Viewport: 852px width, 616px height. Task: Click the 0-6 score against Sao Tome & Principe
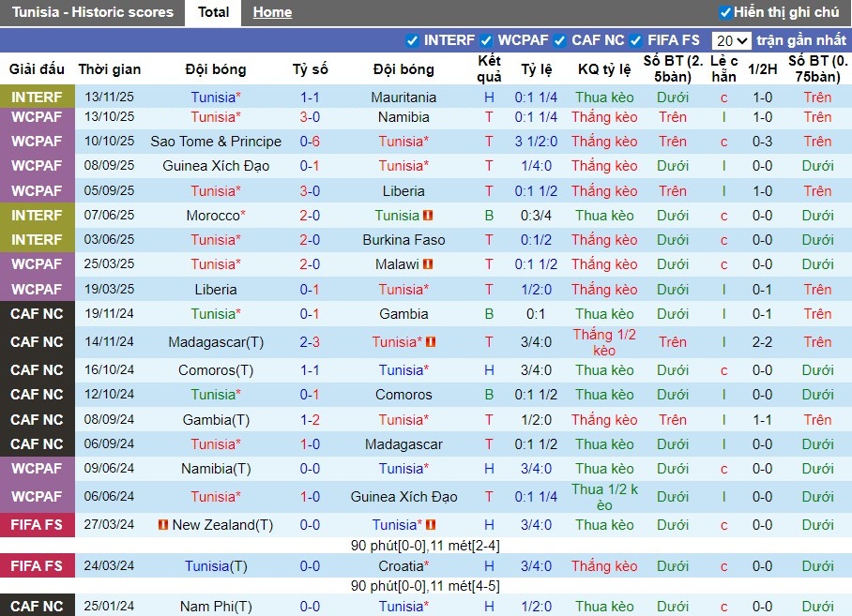pyautogui.click(x=310, y=142)
